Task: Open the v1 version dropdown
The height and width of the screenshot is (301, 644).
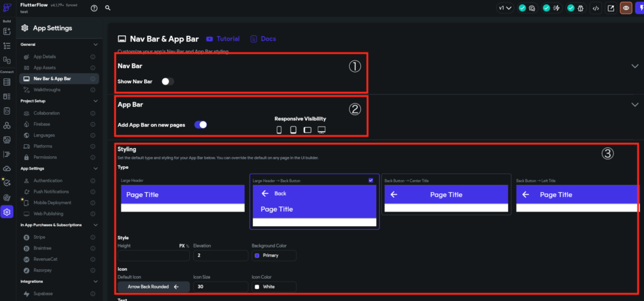Action: [505, 8]
